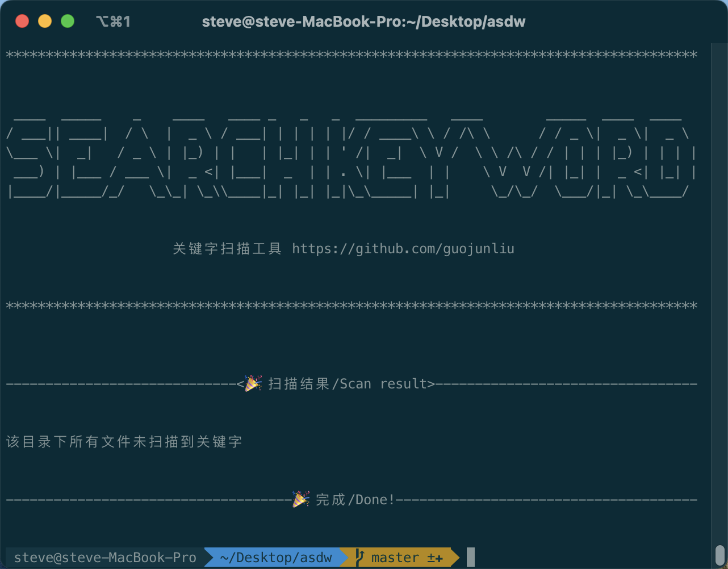Click the party popper emoji beside Scan result
This screenshot has height=569, width=728.
(x=253, y=383)
